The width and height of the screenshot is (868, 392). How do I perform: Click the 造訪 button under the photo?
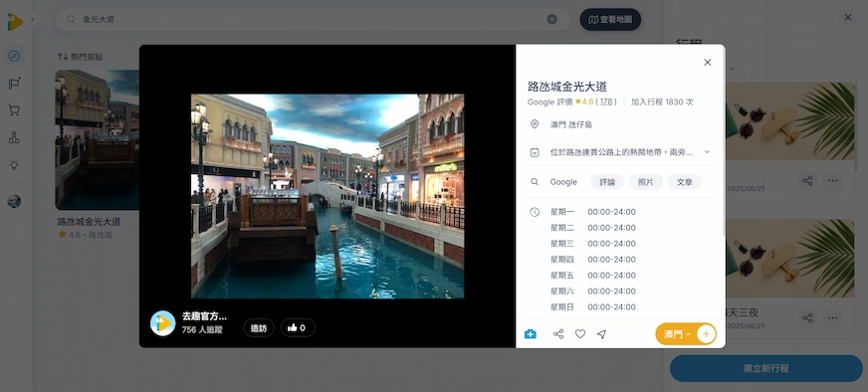point(259,327)
